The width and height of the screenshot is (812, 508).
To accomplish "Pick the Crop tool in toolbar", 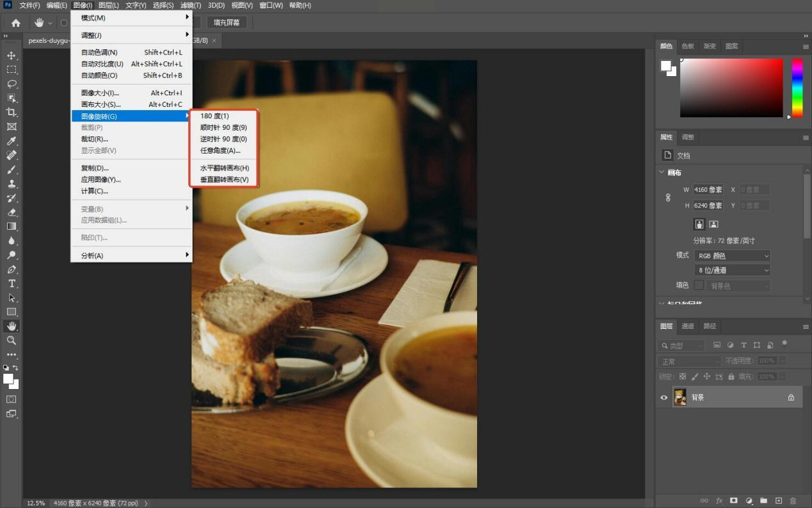I will (12, 112).
